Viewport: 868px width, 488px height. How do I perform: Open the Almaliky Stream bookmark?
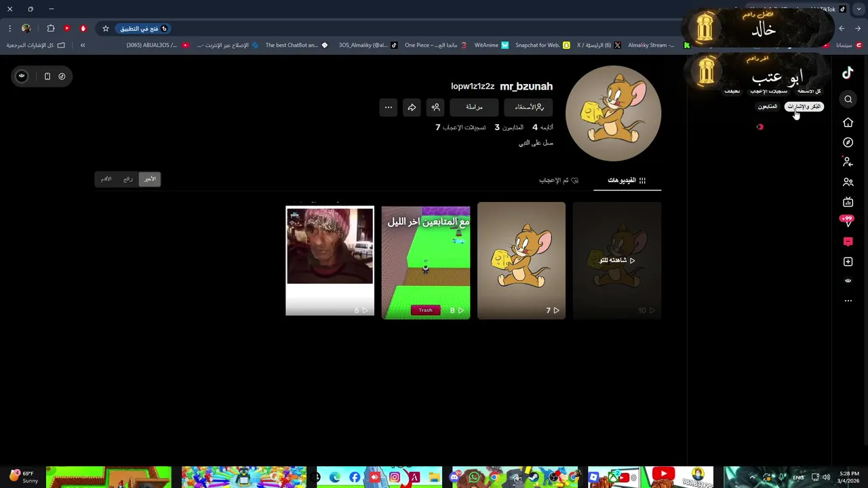tap(659, 45)
